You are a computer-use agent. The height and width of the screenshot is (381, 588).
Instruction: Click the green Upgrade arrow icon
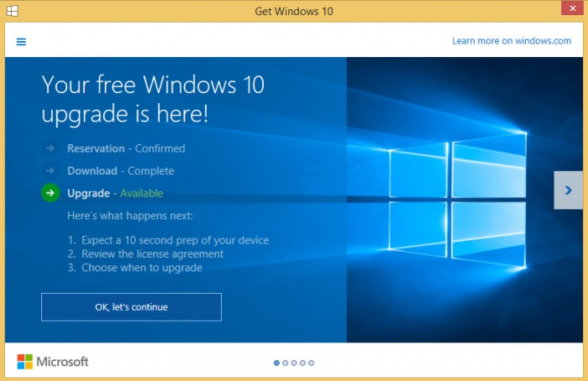pos(50,193)
